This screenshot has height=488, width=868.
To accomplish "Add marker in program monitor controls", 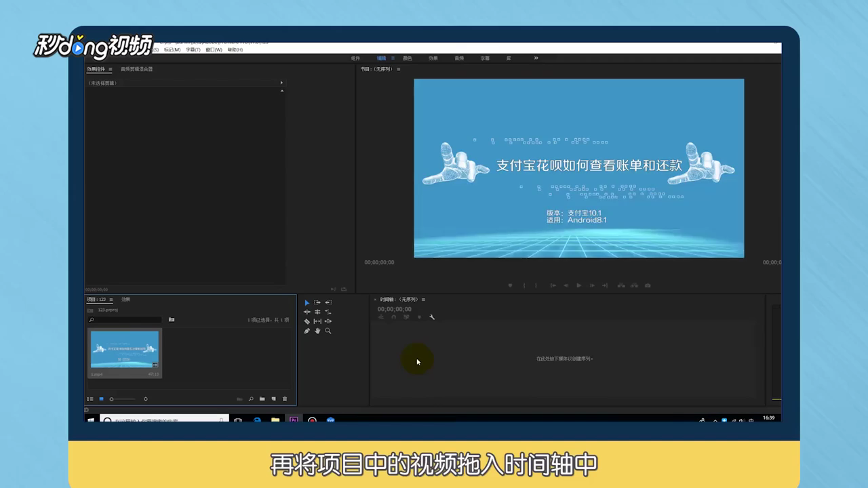I will [510, 285].
